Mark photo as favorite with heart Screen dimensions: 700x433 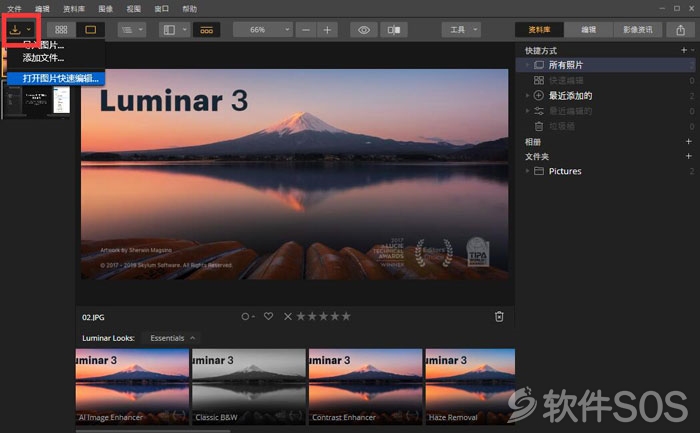point(268,316)
